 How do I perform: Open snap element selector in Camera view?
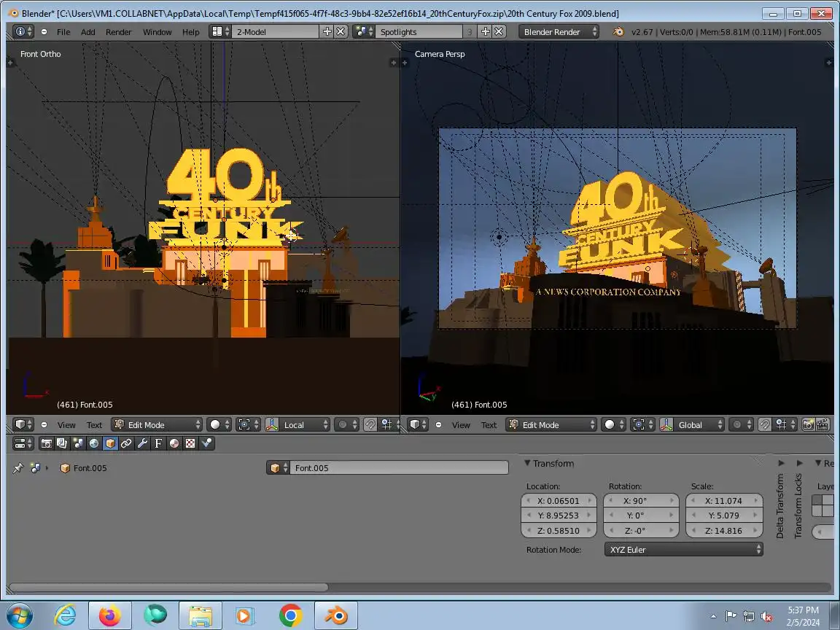pyautogui.click(x=785, y=425)
